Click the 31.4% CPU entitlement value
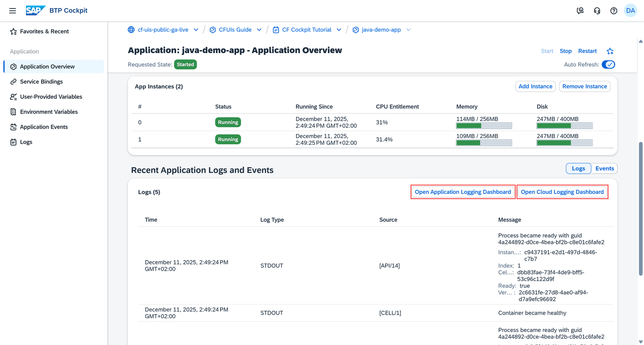The height and width of the screenshot is (345, 644). pos(384,139)
